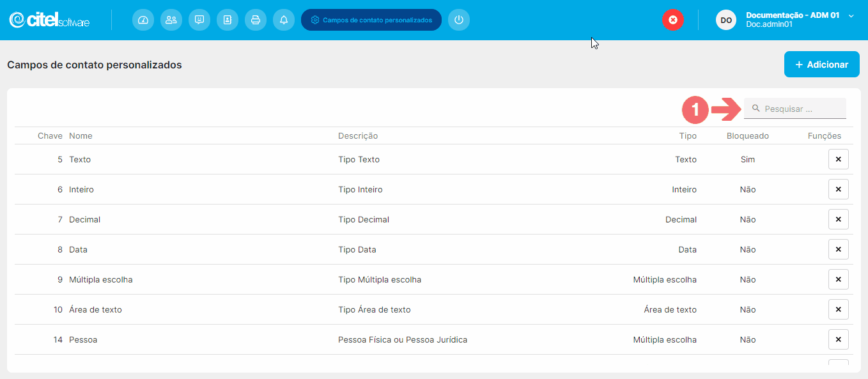Click the printer icon in header
868x379 pixels.
(x=256, y=20)
